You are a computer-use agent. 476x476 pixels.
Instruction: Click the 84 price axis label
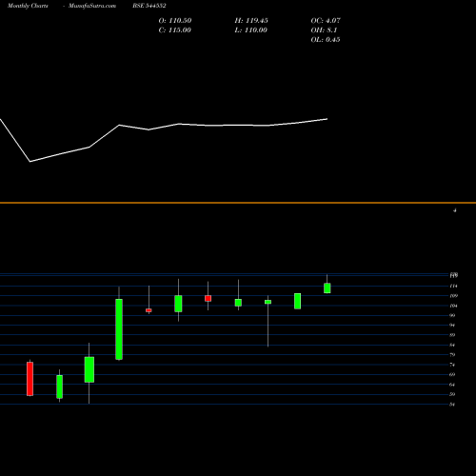tap(452, 346)
